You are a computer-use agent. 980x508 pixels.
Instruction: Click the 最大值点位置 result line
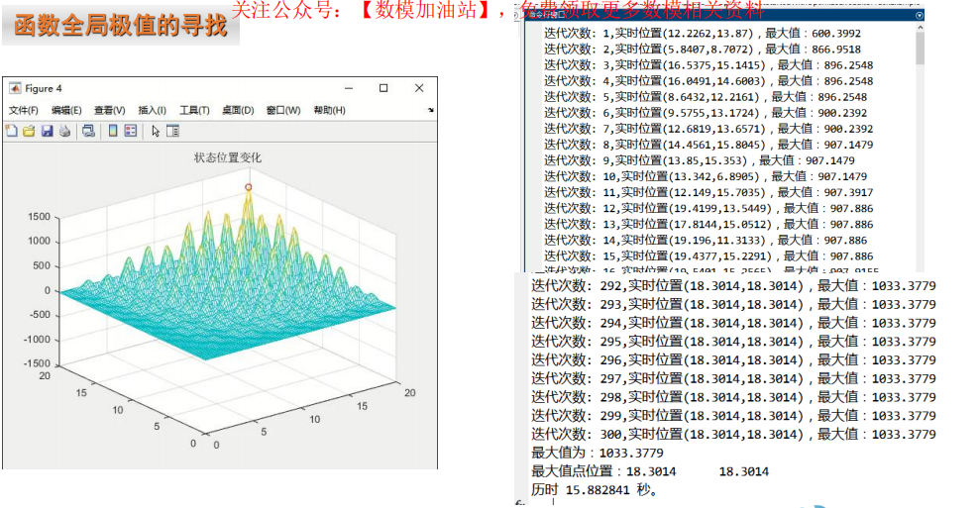650,471
